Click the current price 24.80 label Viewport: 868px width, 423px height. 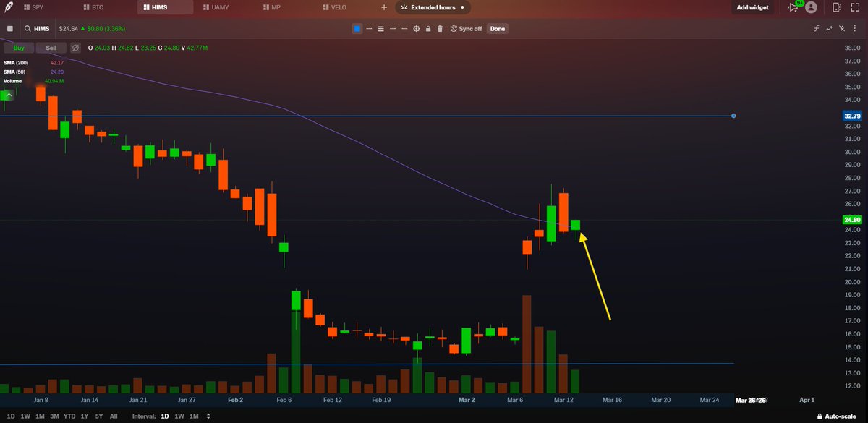852,220
